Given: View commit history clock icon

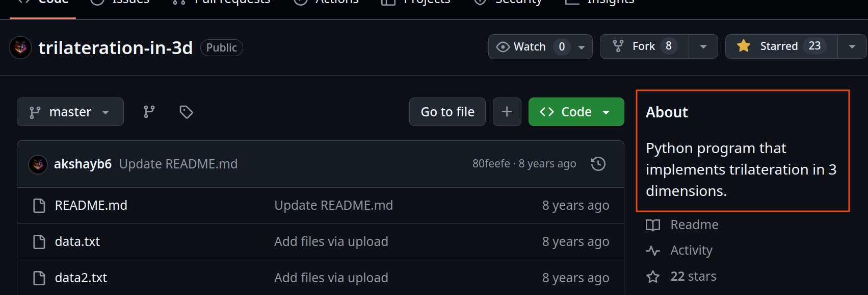Looking at the screenshot, I should point(598,164).
